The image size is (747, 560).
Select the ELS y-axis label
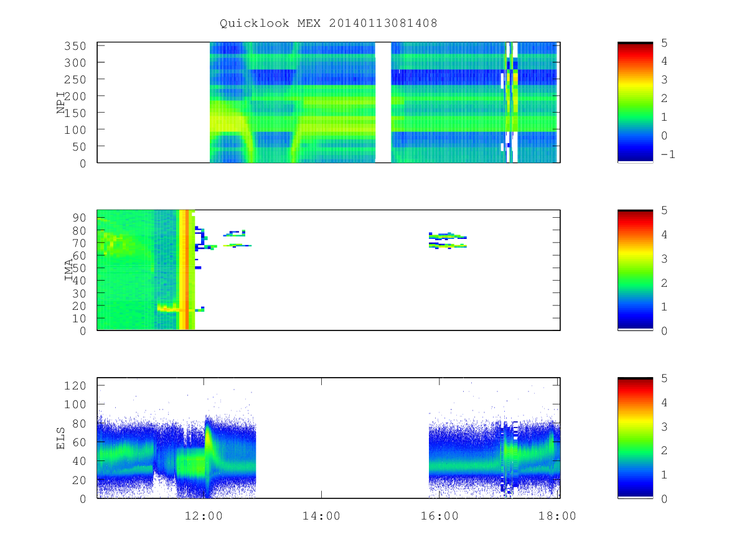pyautogui.click(x=61, y=437)
